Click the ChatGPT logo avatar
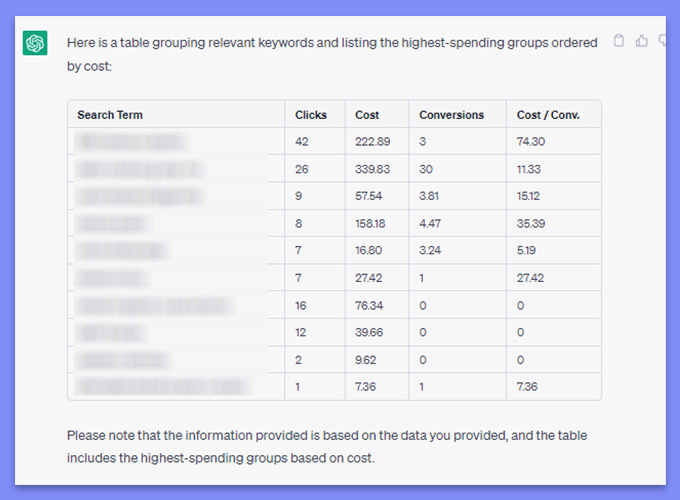The image size is (680, 500). point(35,43)
